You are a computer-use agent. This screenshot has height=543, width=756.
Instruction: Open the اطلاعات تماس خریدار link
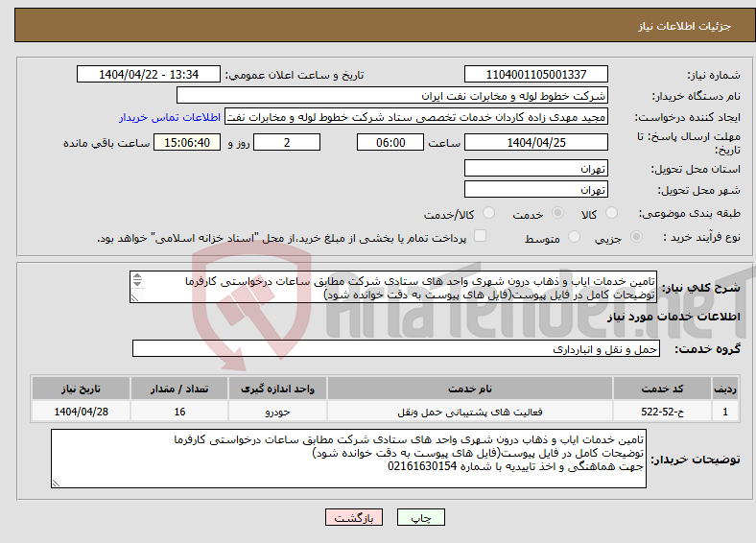coord(170,117)
